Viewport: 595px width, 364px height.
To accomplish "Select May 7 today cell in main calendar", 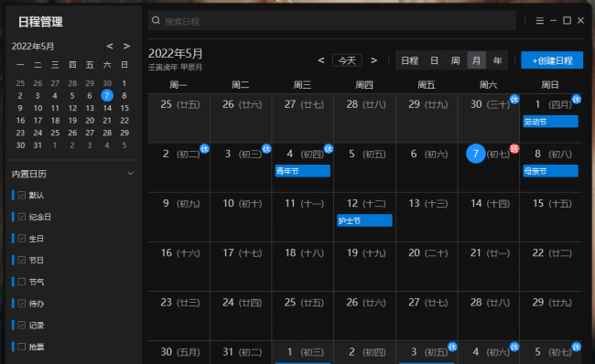I will pos(489,167).
